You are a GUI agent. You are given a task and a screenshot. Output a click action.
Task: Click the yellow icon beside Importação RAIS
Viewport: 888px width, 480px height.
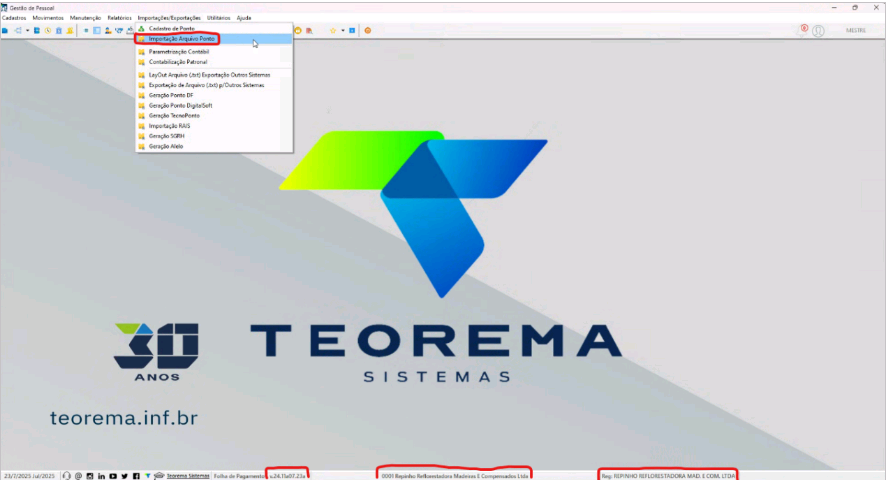tap(142, 126)
